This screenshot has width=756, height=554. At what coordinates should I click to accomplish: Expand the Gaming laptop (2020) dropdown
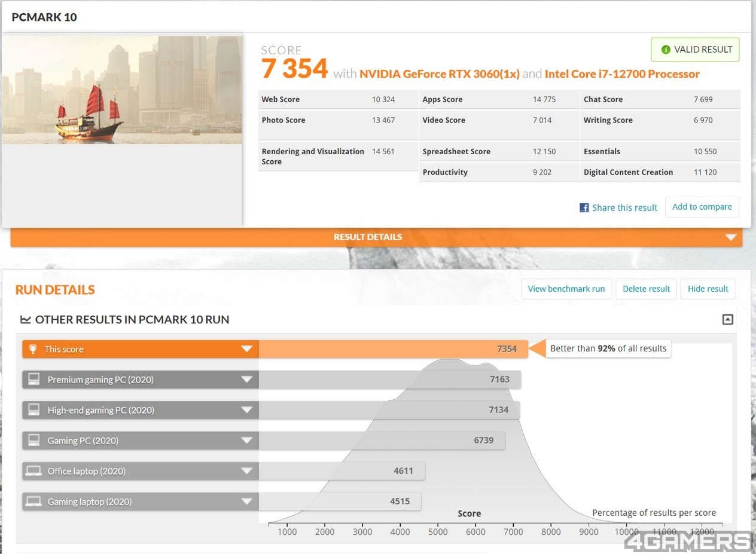point(246,501)
